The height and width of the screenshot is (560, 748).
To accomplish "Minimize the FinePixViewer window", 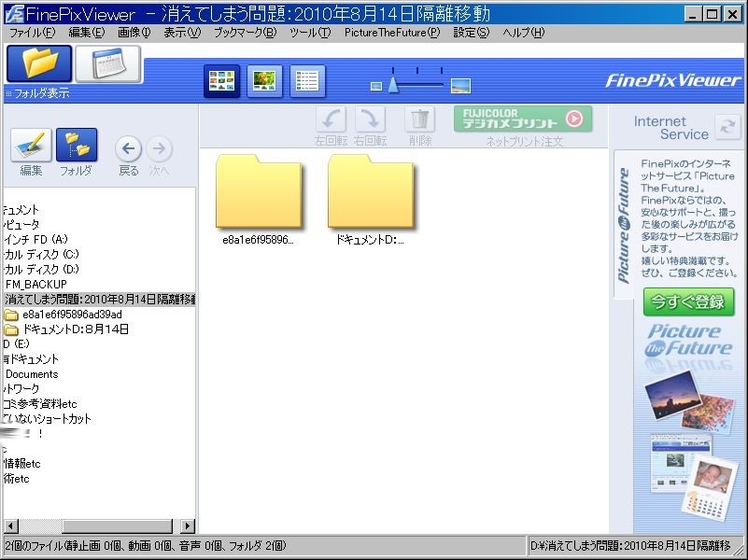I will click(693, 14).
